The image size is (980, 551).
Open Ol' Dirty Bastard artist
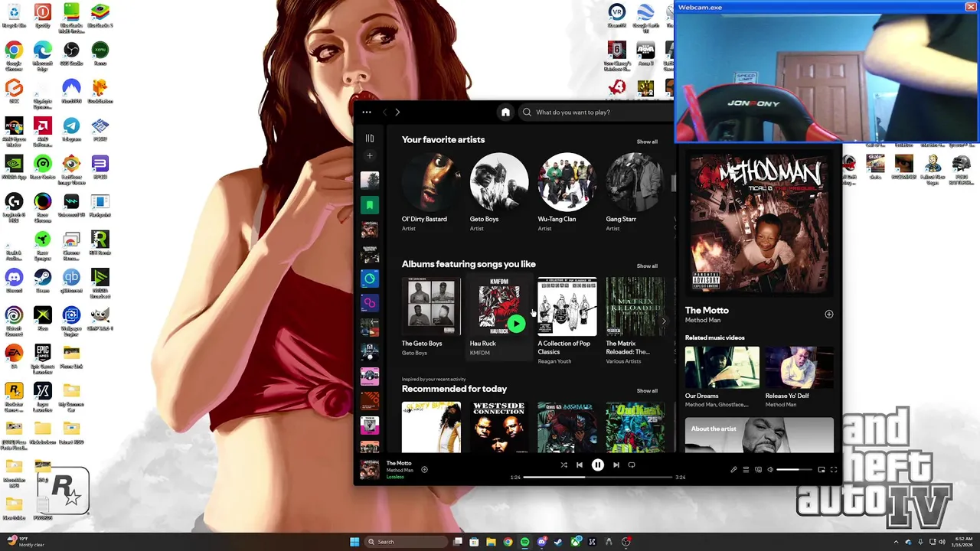431,182
